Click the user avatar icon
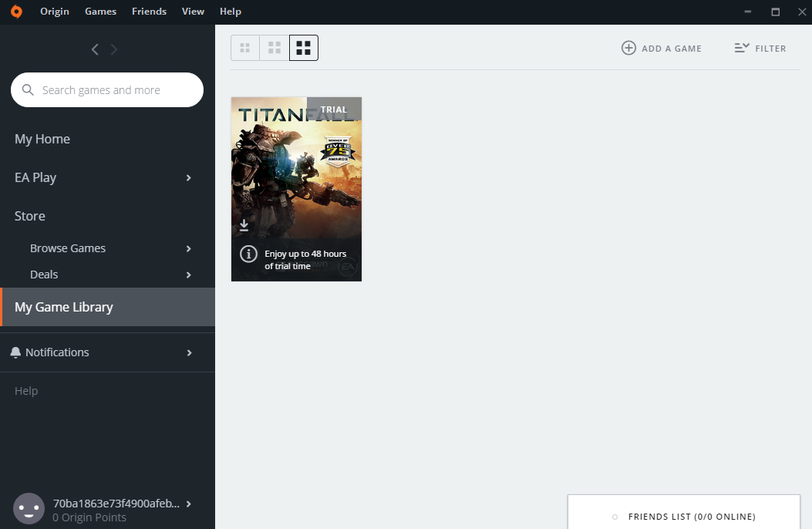This screenshot has height=529, width=812. [x=29, y=509]
